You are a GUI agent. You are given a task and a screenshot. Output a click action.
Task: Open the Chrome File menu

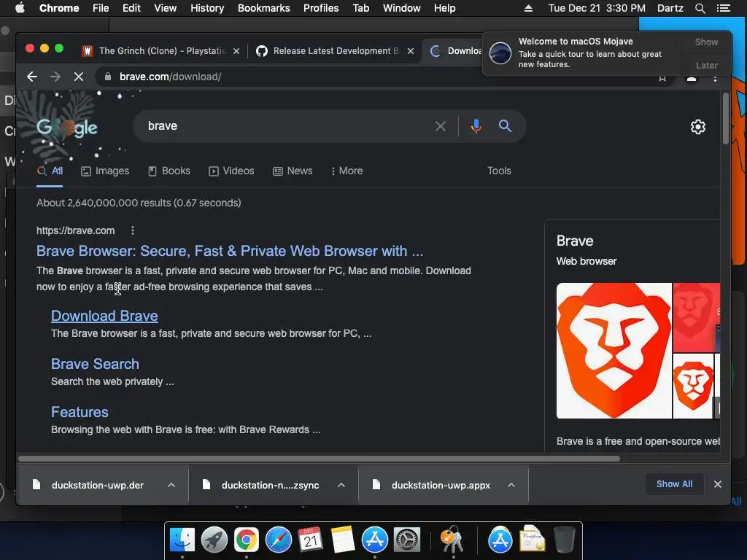coord(101,8)
